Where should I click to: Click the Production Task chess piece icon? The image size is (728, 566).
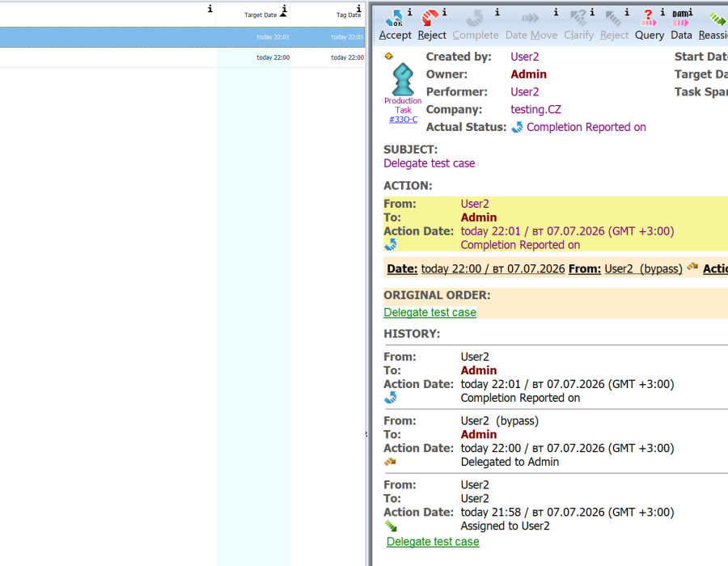tap(403, 79)
